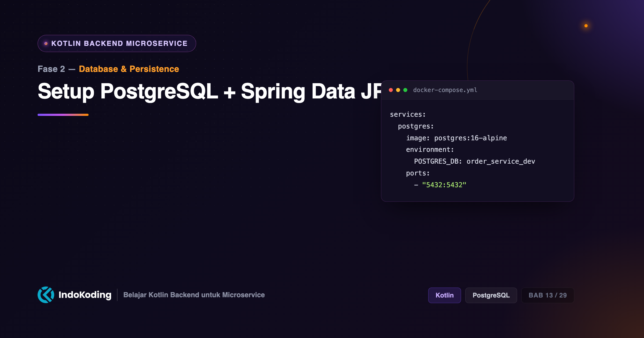Click the small dot inside the header badge

click(x=46, y=43)
